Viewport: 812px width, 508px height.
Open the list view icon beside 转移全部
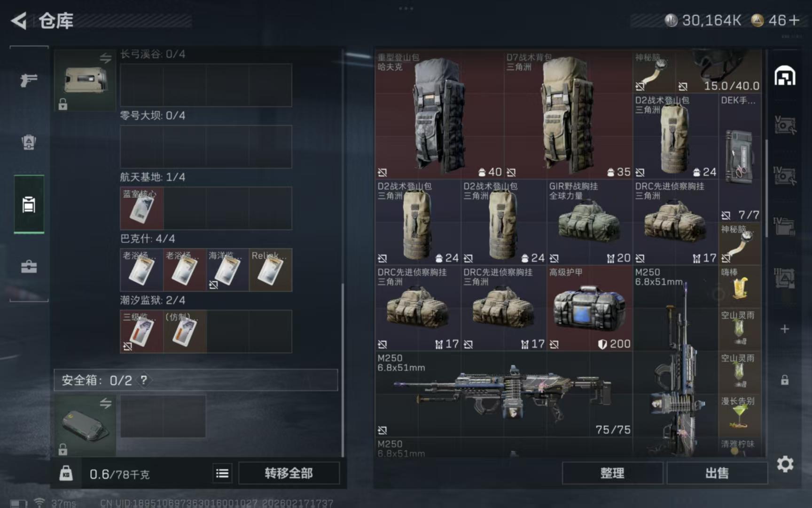[x=222, y=473]
